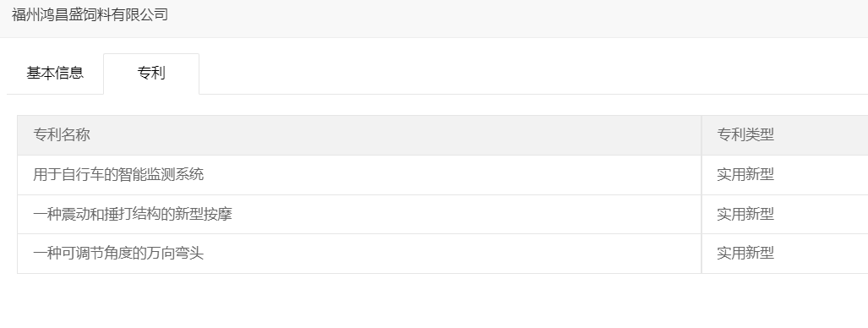Click 实用新型 in the massage patent row
Viewport: 868px width, 328px height.
point(745,214)
